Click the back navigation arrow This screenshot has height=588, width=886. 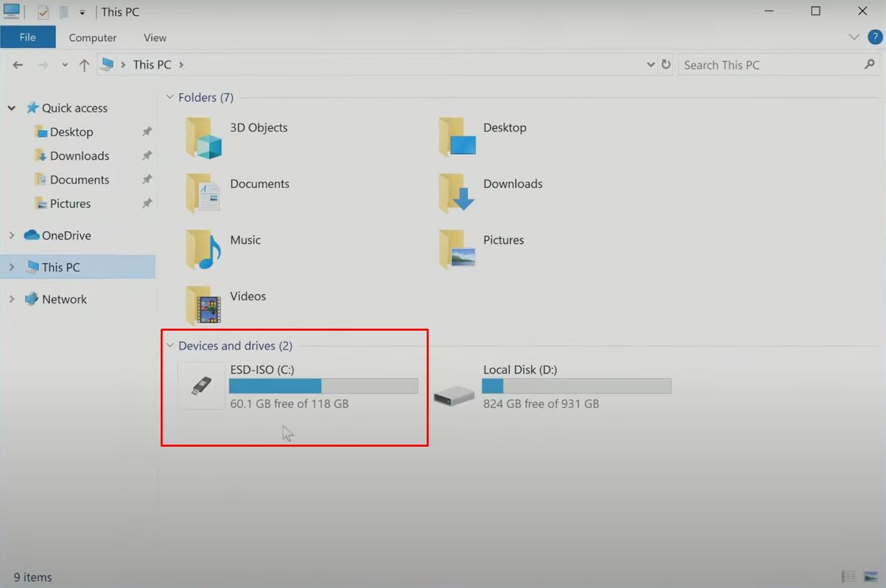coord(18,64)
